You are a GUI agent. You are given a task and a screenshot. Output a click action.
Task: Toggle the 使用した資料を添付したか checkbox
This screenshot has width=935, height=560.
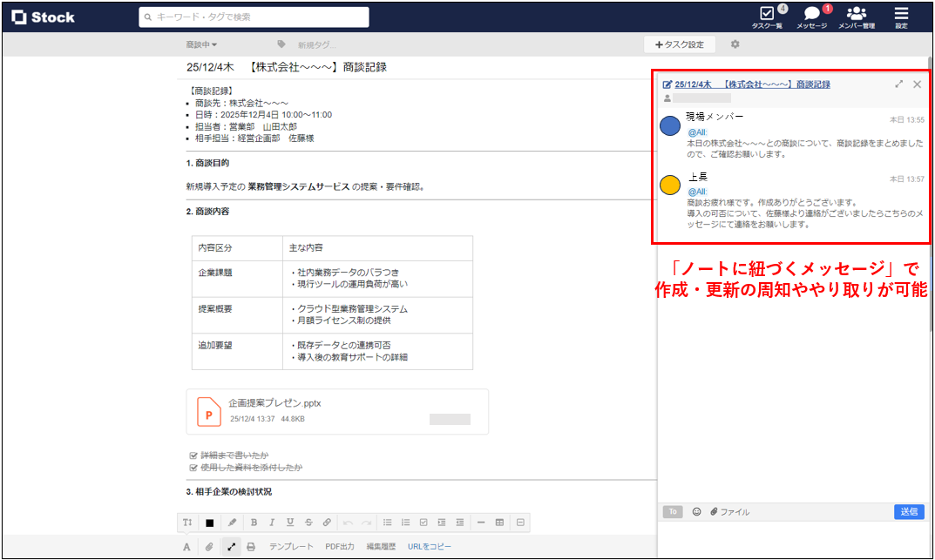pyautogui.click(x=193, y=467)
